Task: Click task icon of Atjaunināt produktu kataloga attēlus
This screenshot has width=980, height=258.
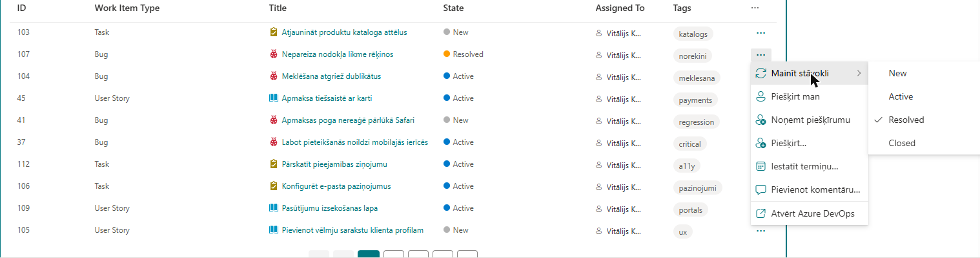Action: tap(273, 32)
